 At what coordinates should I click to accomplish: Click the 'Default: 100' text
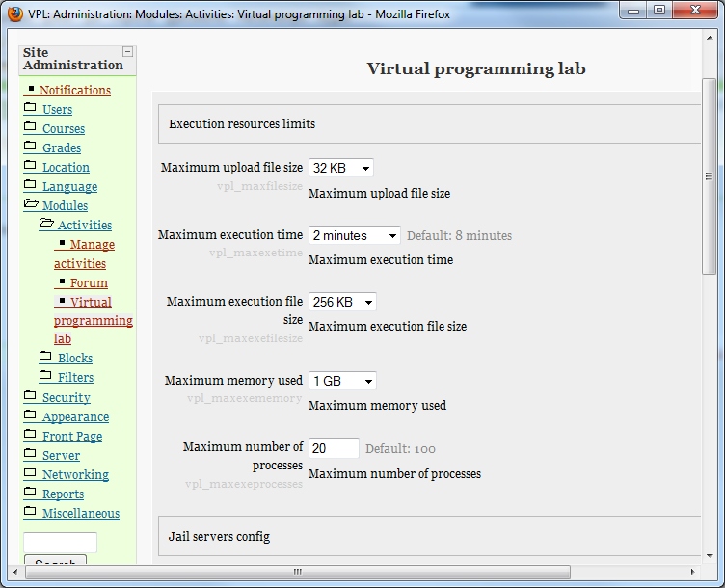pyautogui.click(x=400, y=449)
